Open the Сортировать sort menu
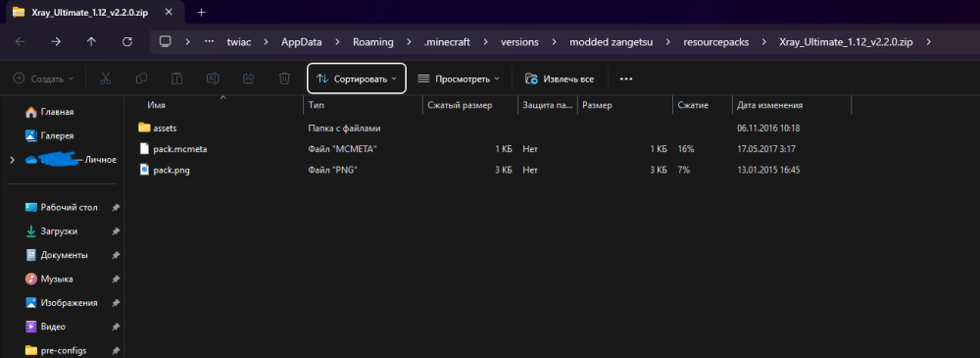 coord(357,78)
